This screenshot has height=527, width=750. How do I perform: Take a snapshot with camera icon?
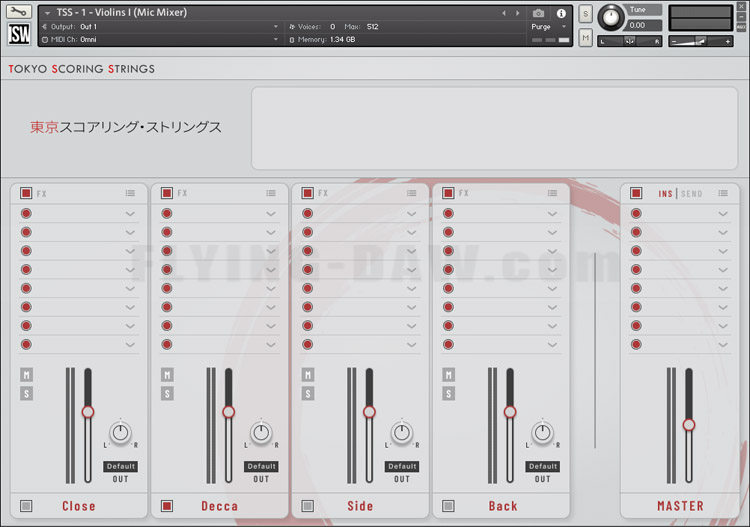tap(538, 13)
